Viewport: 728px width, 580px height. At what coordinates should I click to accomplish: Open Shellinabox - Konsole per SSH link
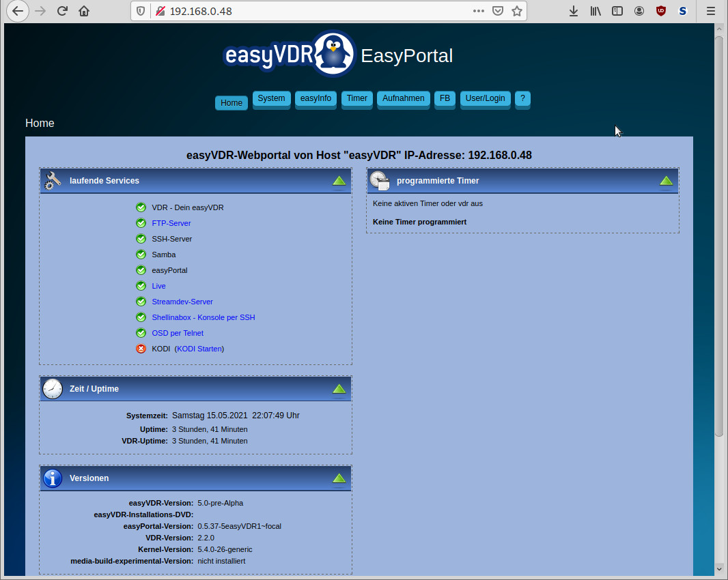(x=204, y=317)
